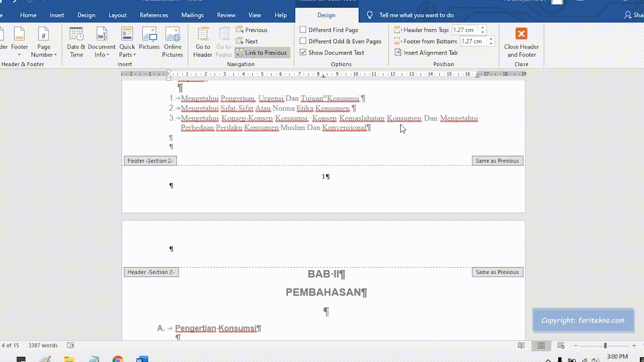Image resolution: width=644 pixels, height=362 pixels.
Task: Open the View tab
Action: [x=255, y=15]
